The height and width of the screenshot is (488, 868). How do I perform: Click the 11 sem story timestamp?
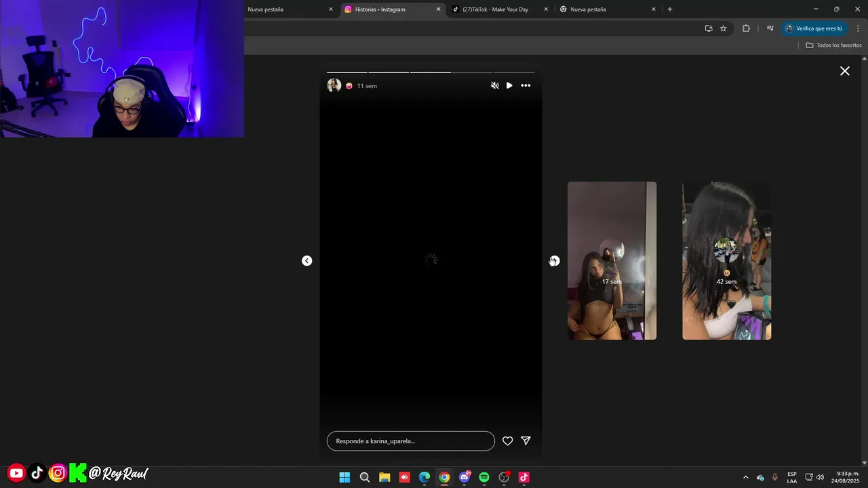click(367, 86)
